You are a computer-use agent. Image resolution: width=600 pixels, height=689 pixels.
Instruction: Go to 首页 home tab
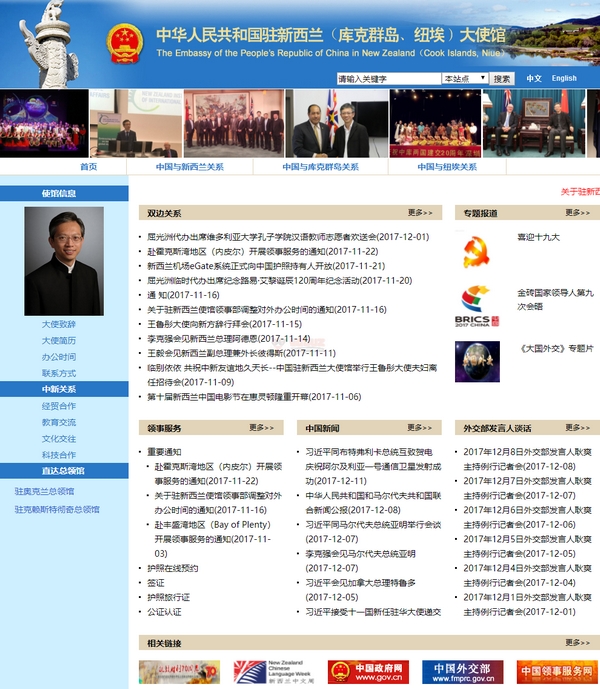pyautogui.click(x=88, y=167)
